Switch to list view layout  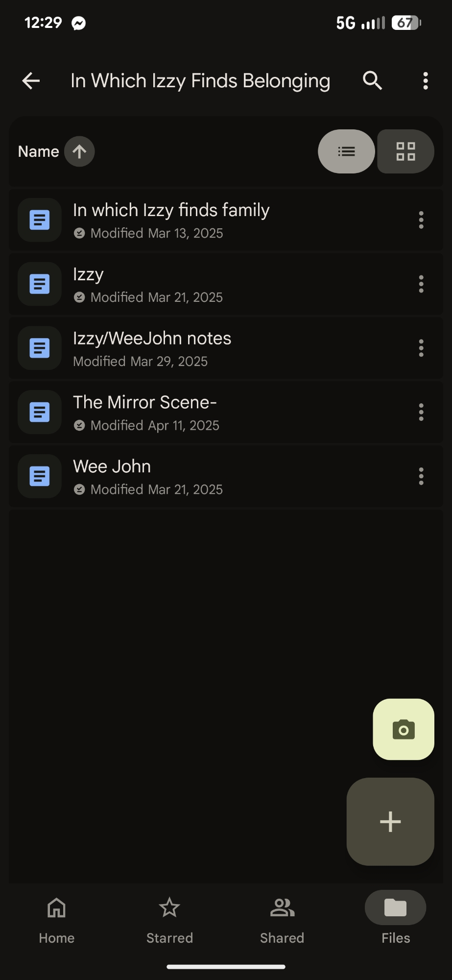346,151
